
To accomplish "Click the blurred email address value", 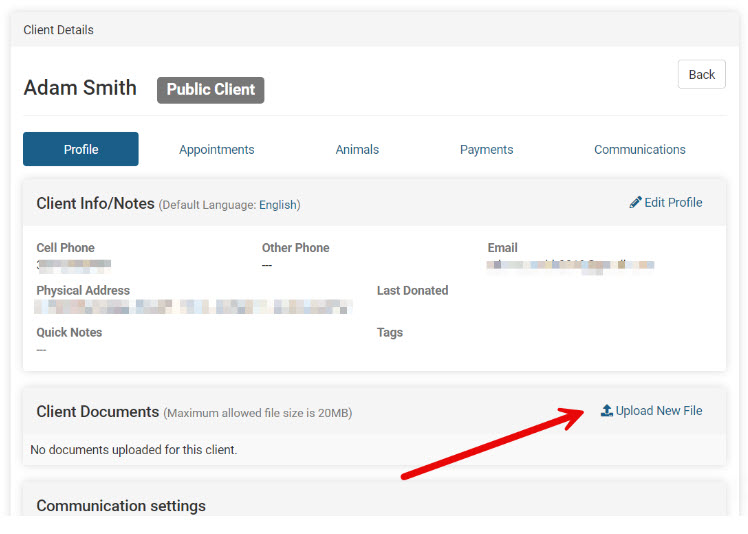I will click(570, 266).
